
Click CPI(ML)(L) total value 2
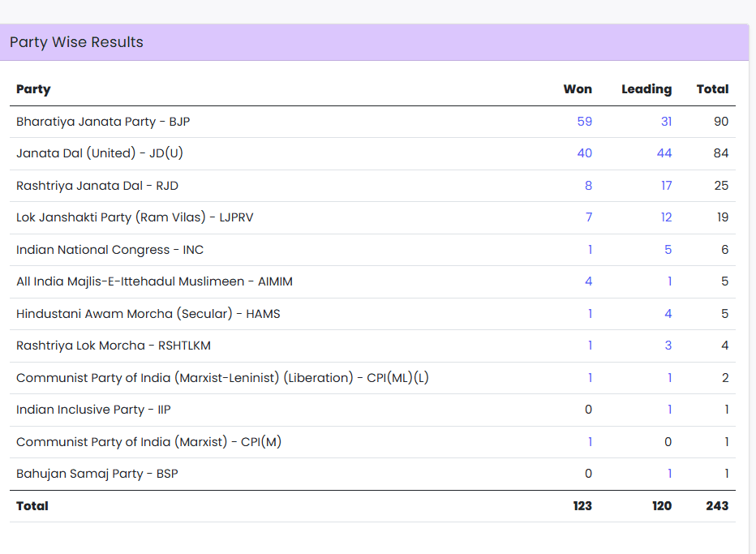[725, 378]
